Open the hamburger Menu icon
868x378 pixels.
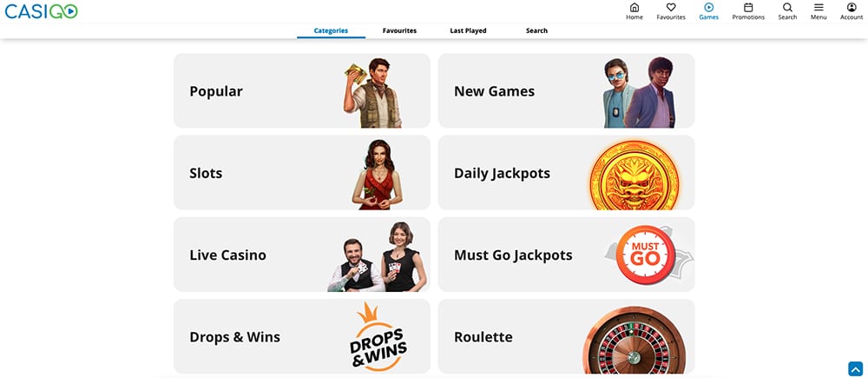click(819, 7)
